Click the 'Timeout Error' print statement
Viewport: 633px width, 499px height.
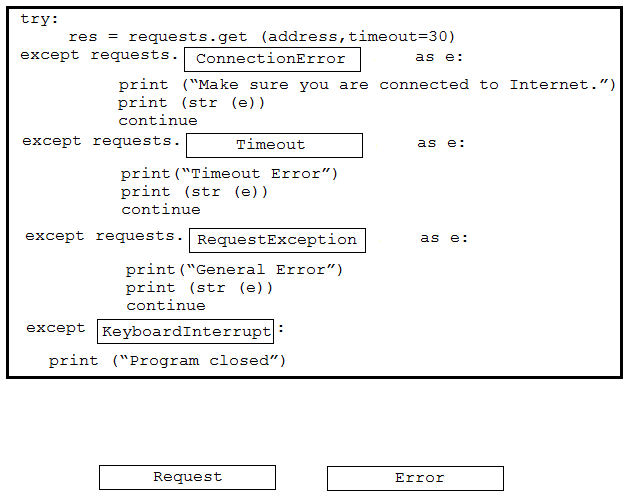pyautogui.click(x=229, y=174)
